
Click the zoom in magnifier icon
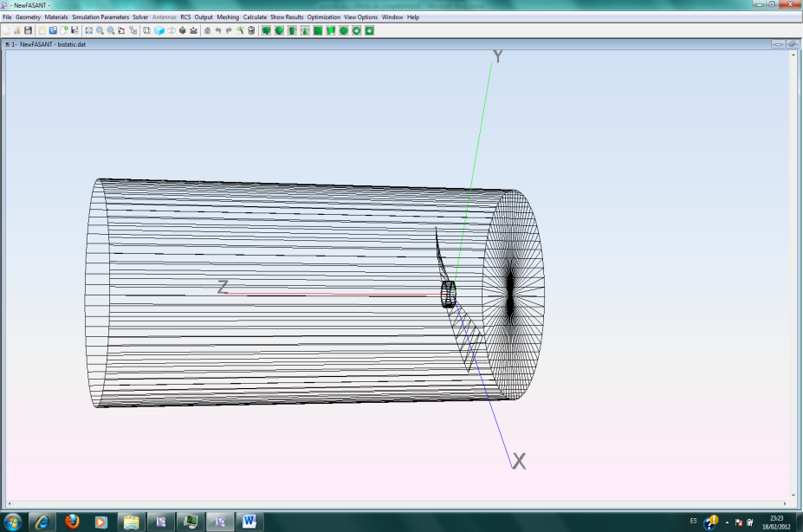tap(100, 30)
